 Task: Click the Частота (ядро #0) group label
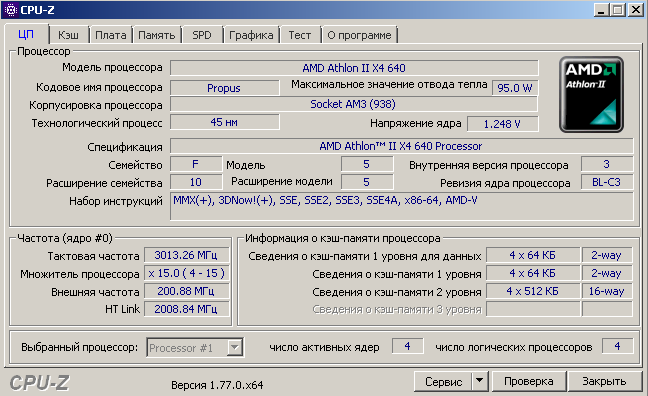(65, 238)
